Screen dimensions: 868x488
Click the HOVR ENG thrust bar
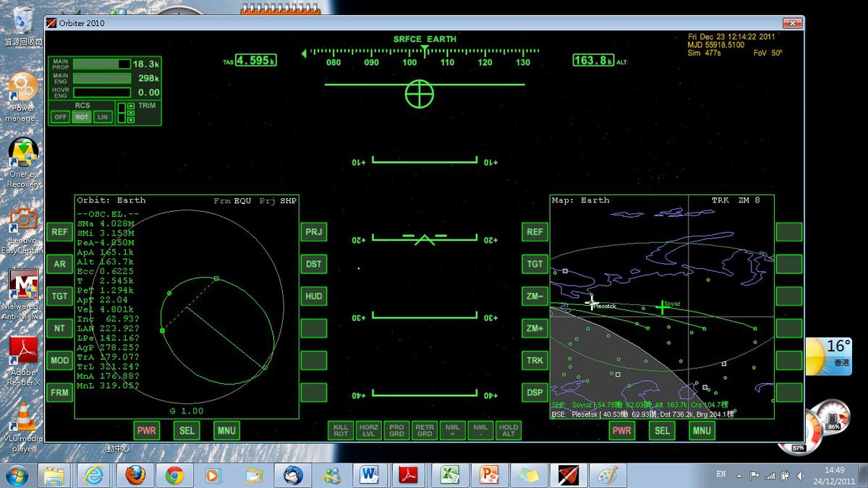102,93
